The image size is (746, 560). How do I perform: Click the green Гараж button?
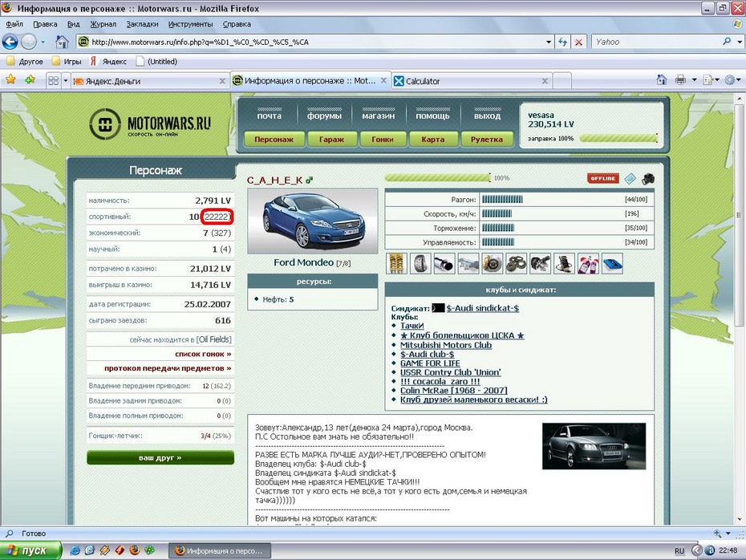pyautogui.click(x=331, y=140)
